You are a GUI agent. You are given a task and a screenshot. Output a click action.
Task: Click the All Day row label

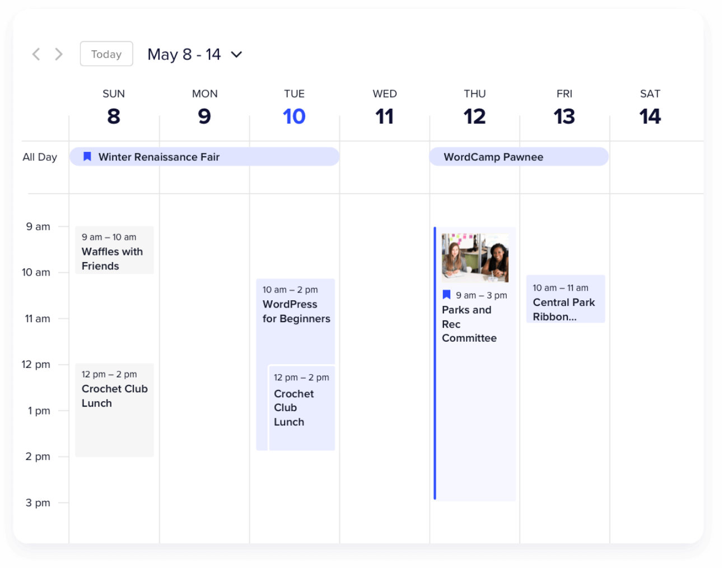click(38, 157)
